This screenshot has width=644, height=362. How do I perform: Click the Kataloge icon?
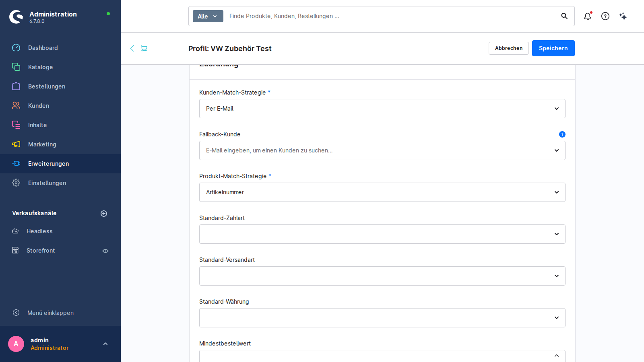click(16, 67)
